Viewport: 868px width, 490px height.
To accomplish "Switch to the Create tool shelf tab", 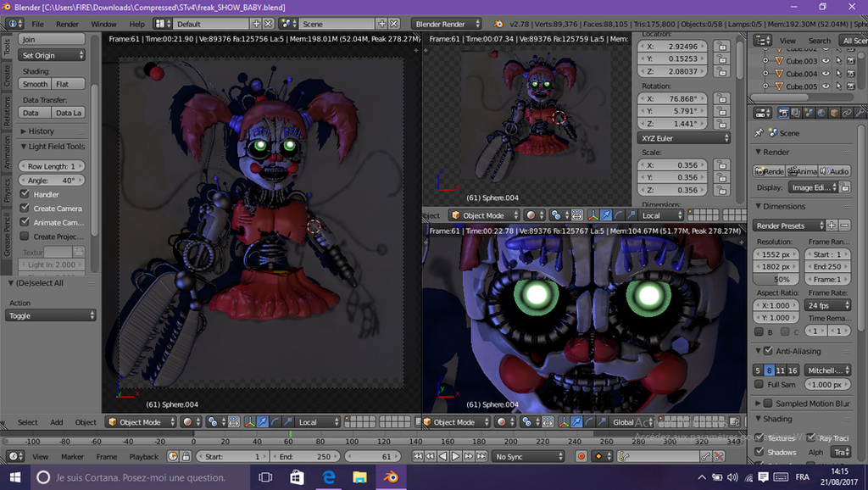I will pyautogui.click(x=7, y=75).
